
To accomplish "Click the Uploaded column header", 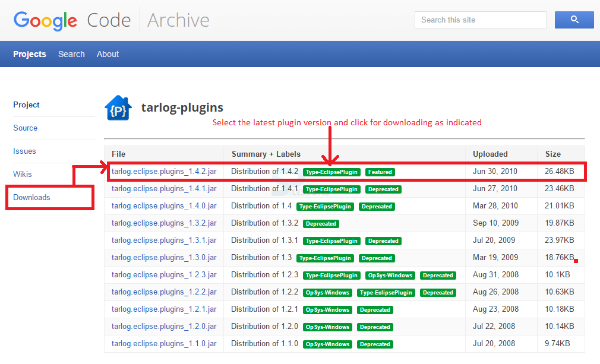I will 490,154.
